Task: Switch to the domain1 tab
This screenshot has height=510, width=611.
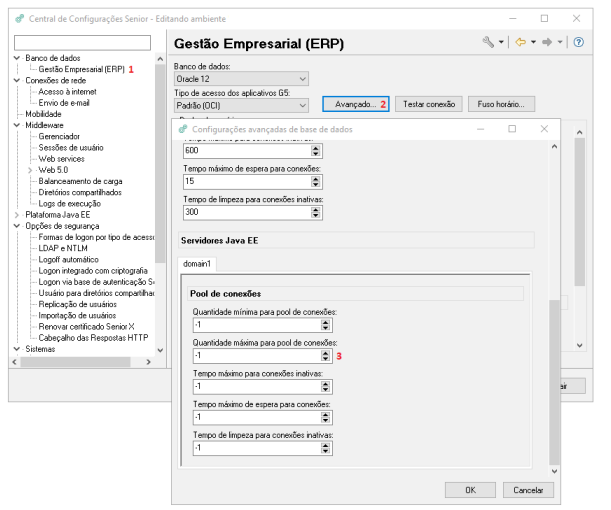Action: coord(197,264)
